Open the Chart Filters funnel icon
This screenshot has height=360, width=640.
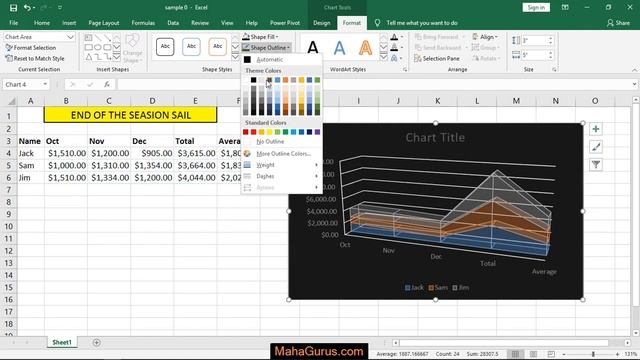(x=596, y=165)
